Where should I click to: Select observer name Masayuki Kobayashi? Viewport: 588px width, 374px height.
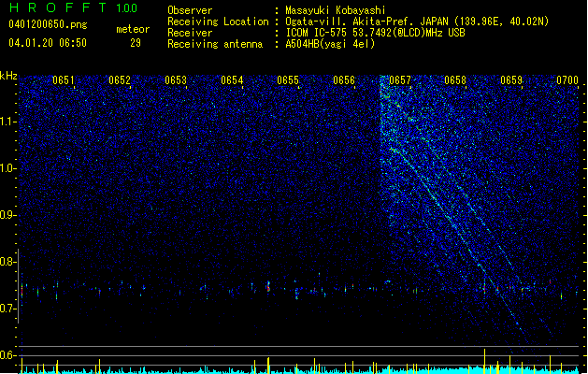[x=336, y=10]
